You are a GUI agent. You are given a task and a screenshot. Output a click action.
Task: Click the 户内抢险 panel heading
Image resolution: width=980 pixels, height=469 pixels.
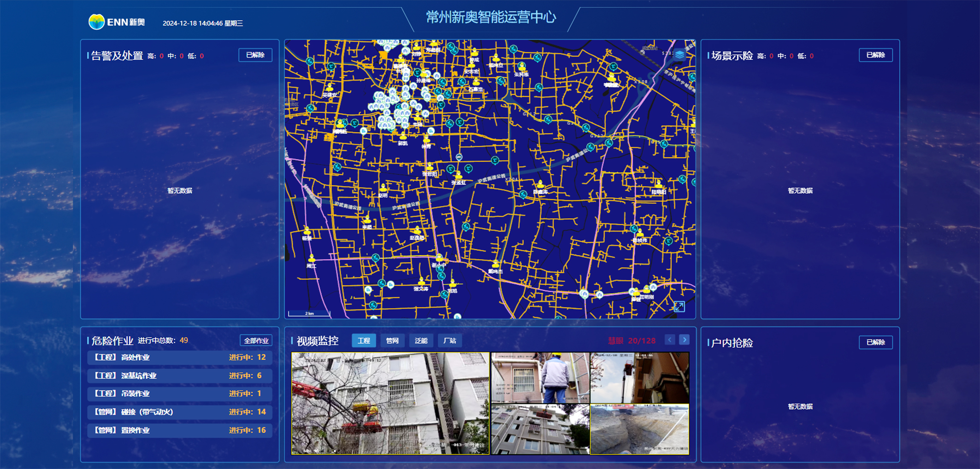click(x=732, y=343)
